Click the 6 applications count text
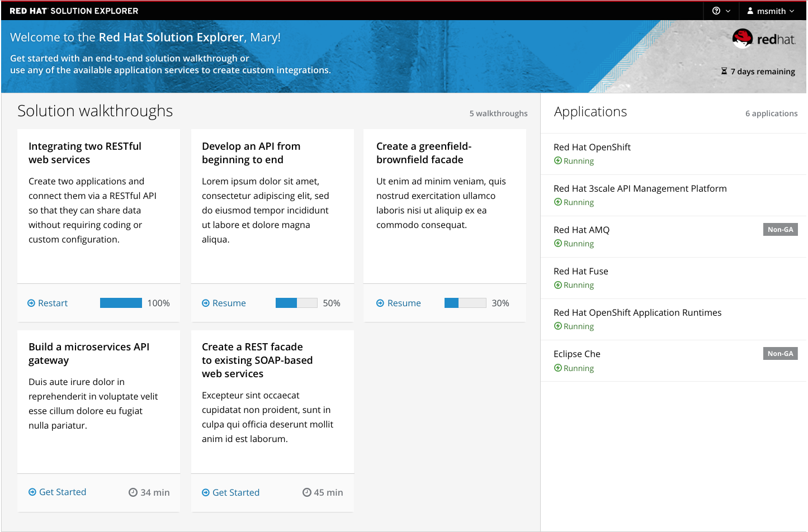The height and width of the screenshot is (532, 808). [771, 113]
